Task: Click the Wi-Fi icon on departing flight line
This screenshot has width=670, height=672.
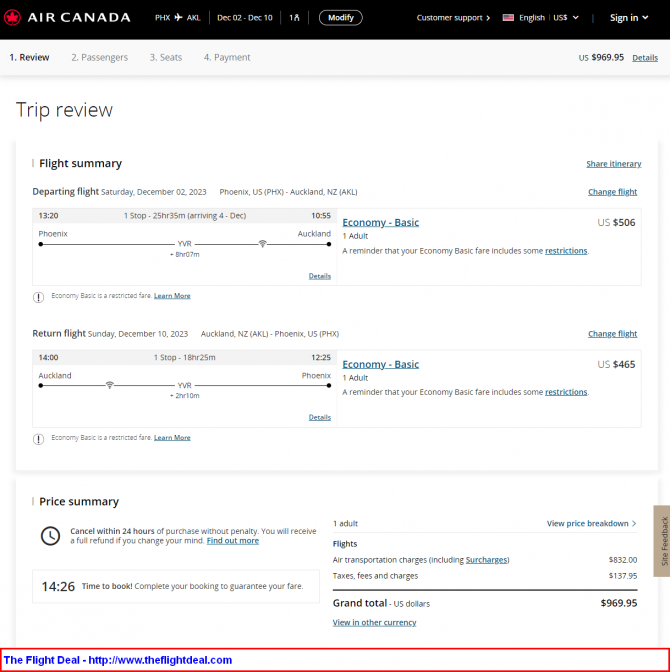Action: (x=262, y=243)
